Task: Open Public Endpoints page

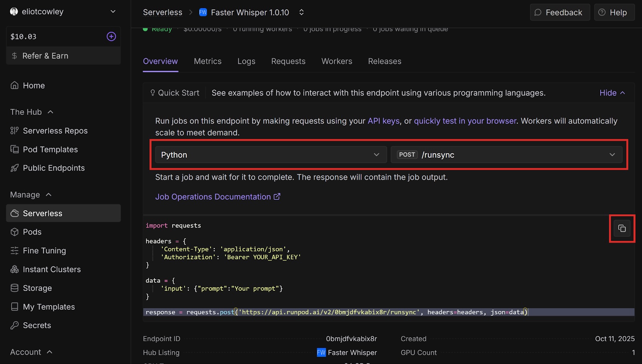Action: [63, 168]
